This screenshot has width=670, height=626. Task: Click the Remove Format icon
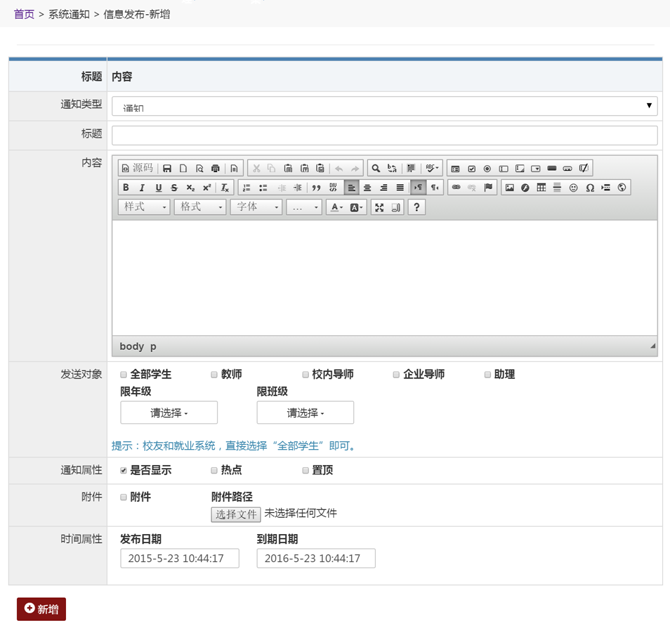(225, 188)
